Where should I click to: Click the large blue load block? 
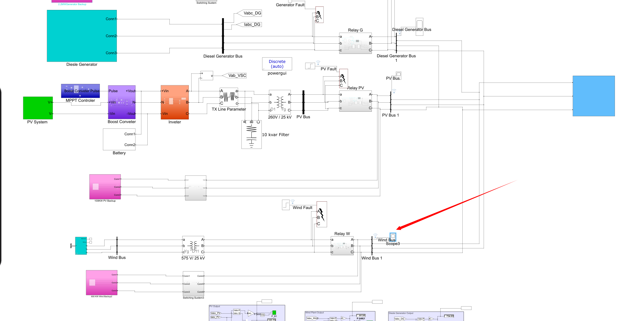594,96
